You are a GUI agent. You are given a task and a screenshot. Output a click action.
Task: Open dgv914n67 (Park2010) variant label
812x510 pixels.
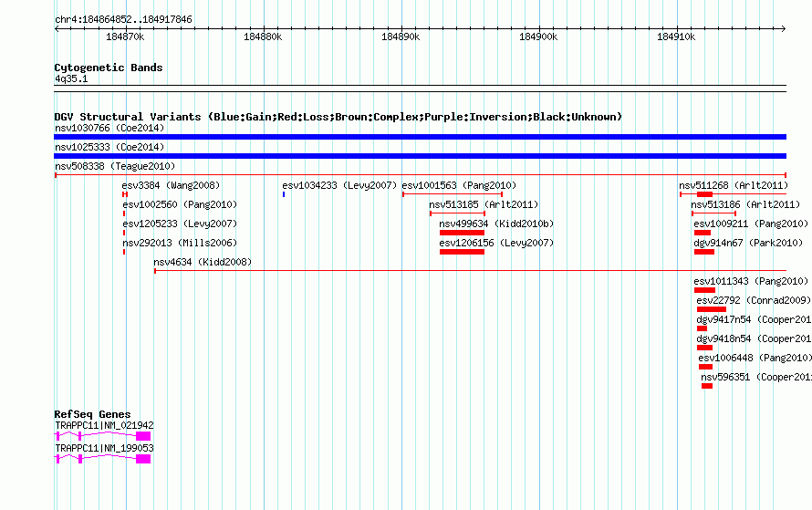click(748, 243)
